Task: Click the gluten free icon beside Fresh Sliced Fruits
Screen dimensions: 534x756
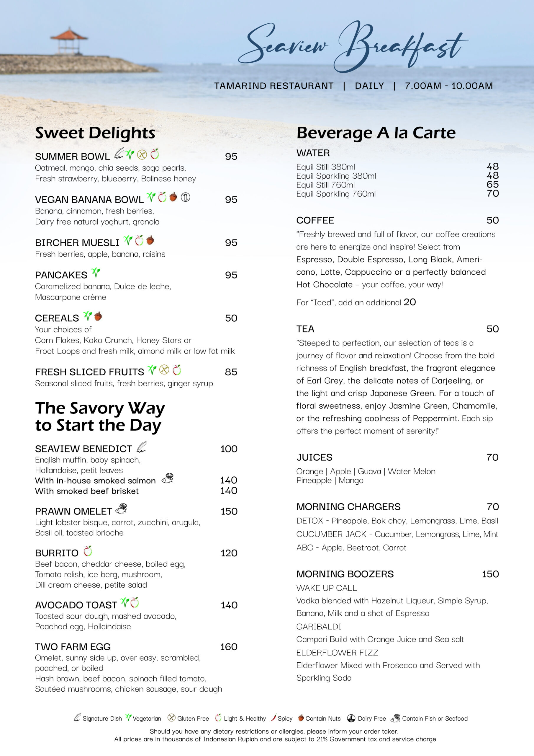Action: (x=164, y=370)
